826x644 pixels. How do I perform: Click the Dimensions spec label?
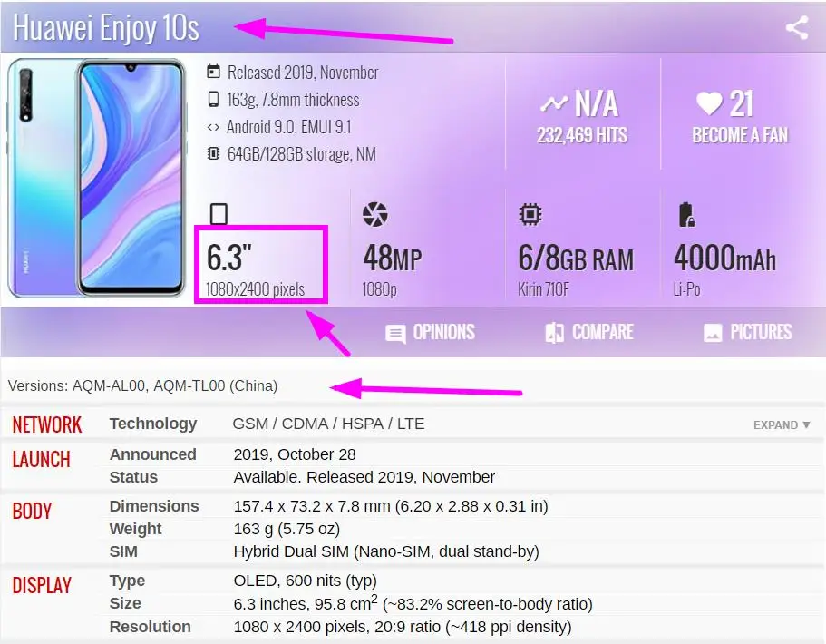154,506
